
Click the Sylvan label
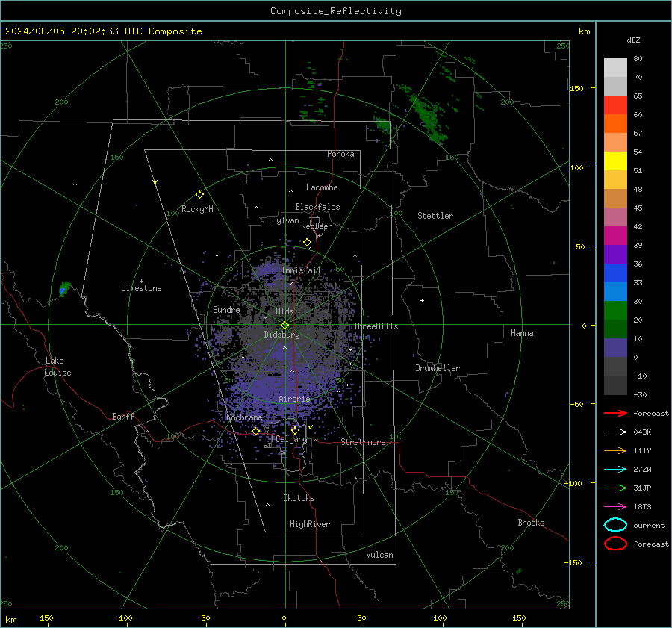pos(285,220)
